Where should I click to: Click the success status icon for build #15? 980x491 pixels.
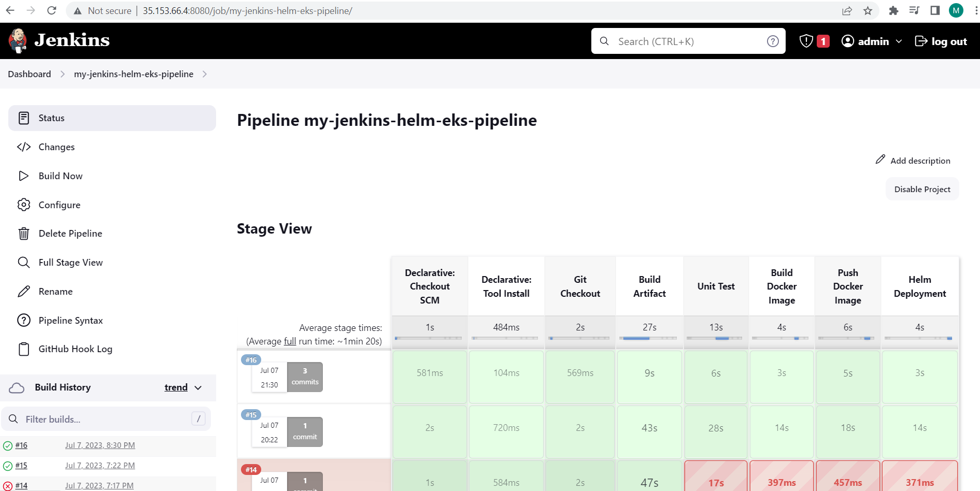(x=8, y=466)
